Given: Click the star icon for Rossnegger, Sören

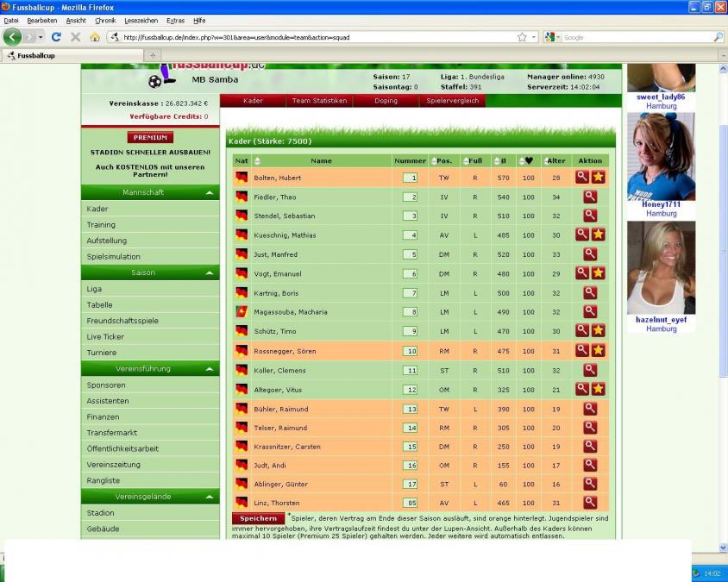Looking at the screenshot, I should [598, 351].
